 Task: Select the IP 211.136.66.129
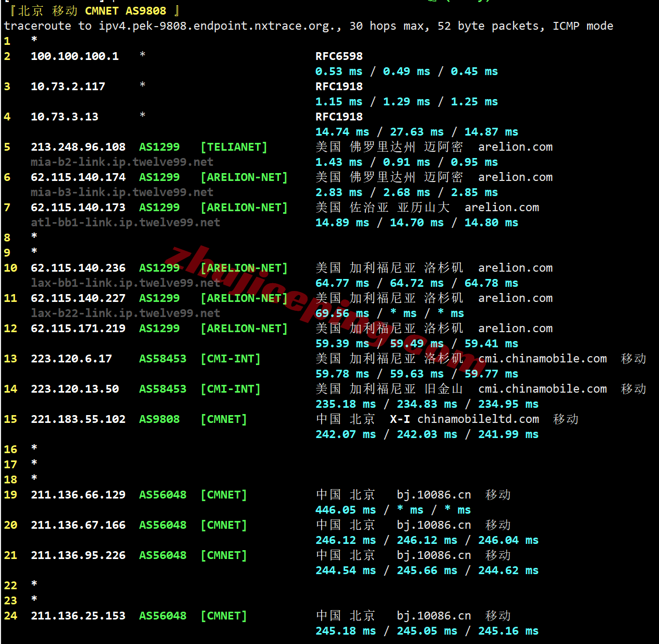tap(78, 495)
